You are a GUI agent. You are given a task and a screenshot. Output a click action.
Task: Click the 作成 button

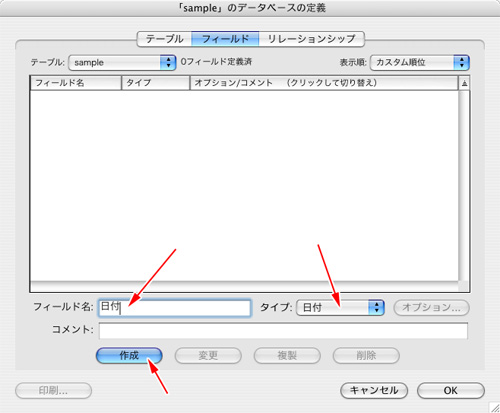pos(129,355)
